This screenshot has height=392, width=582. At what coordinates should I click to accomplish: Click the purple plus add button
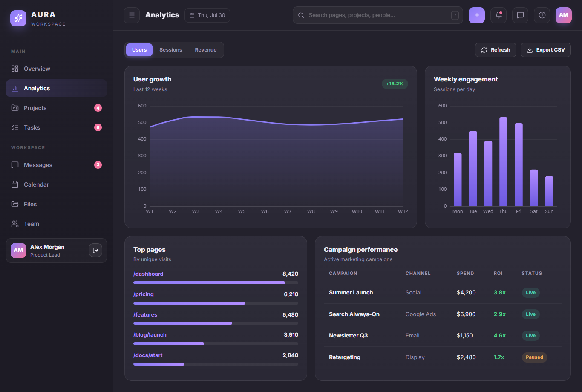click(477, 15)
